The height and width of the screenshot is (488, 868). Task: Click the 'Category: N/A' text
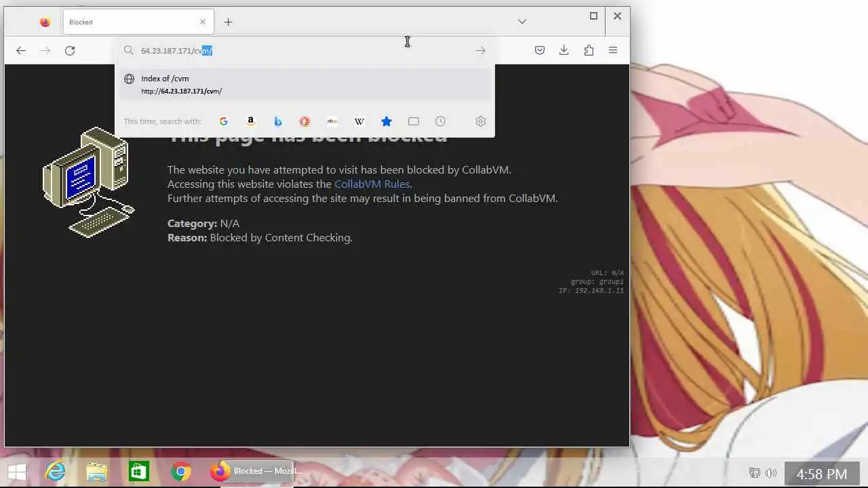[203, 224]
